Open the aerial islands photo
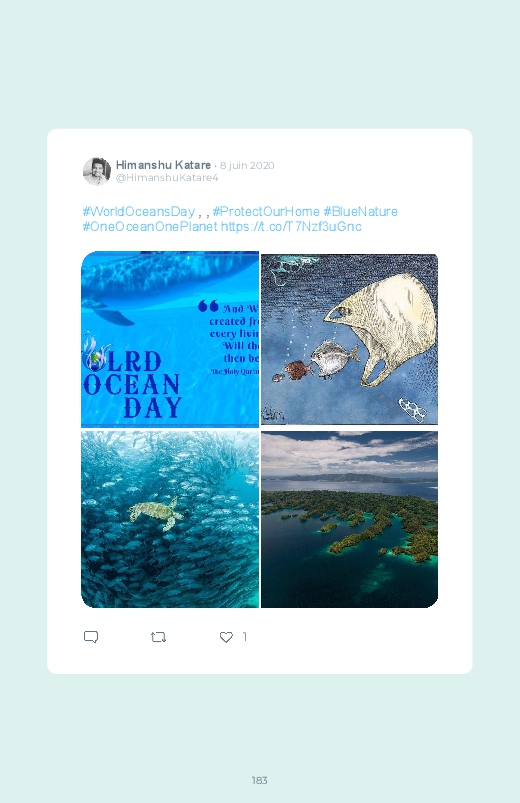This screenshot has width=520, height=803. tap(349, 519)
